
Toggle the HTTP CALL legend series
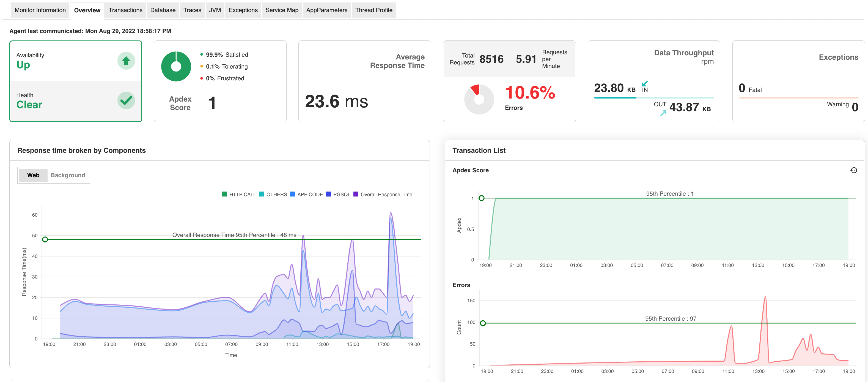(x=242, y=195)
